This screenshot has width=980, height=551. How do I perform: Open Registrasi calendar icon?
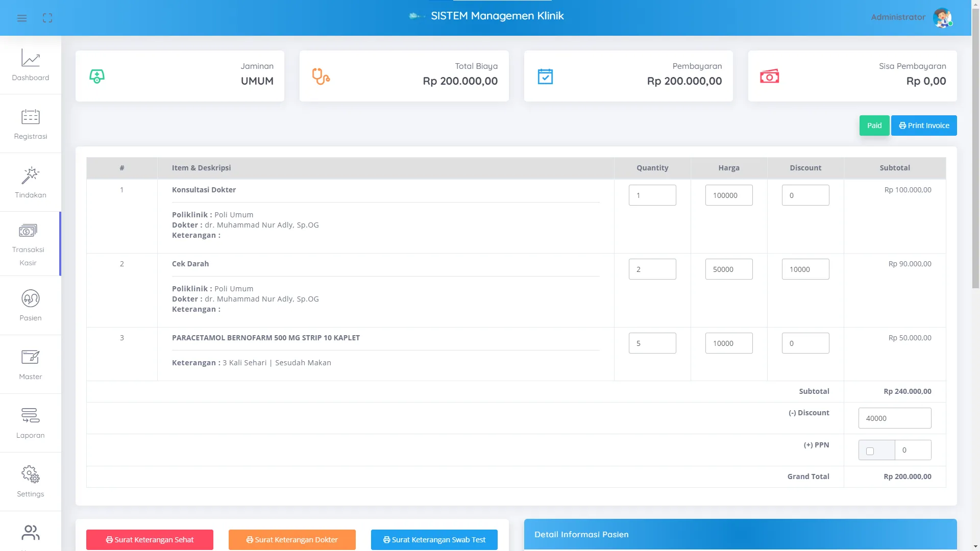31,117
